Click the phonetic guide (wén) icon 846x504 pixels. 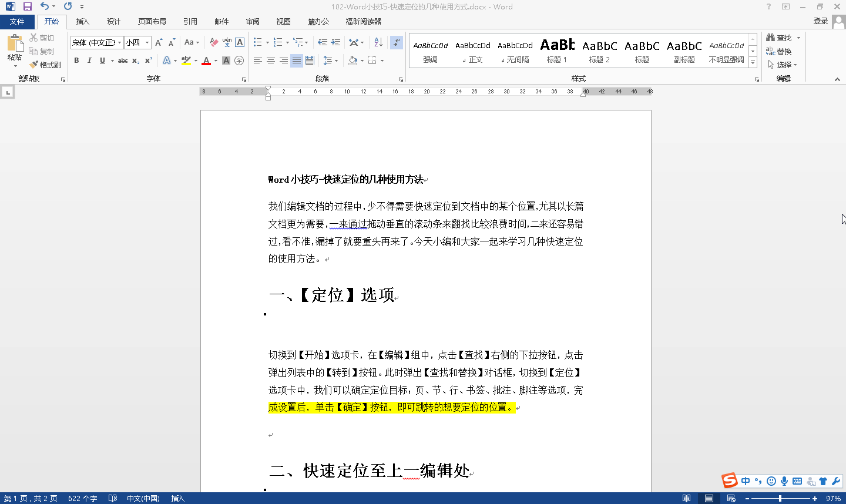point(227,42)
